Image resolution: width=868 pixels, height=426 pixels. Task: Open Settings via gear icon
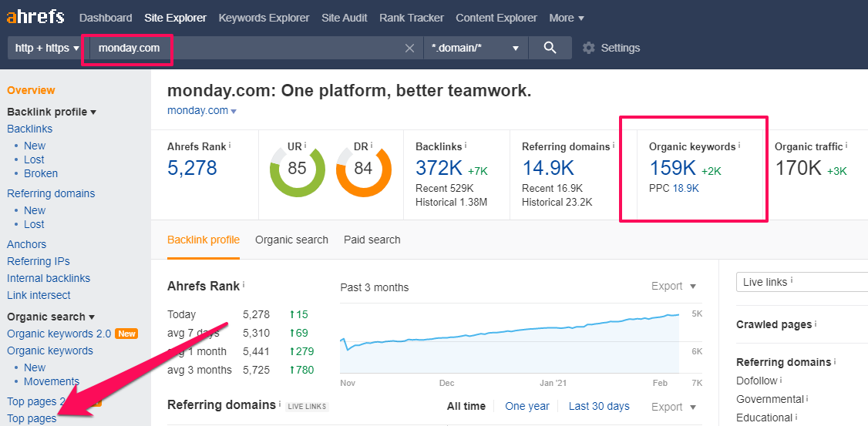click(589, 48)
